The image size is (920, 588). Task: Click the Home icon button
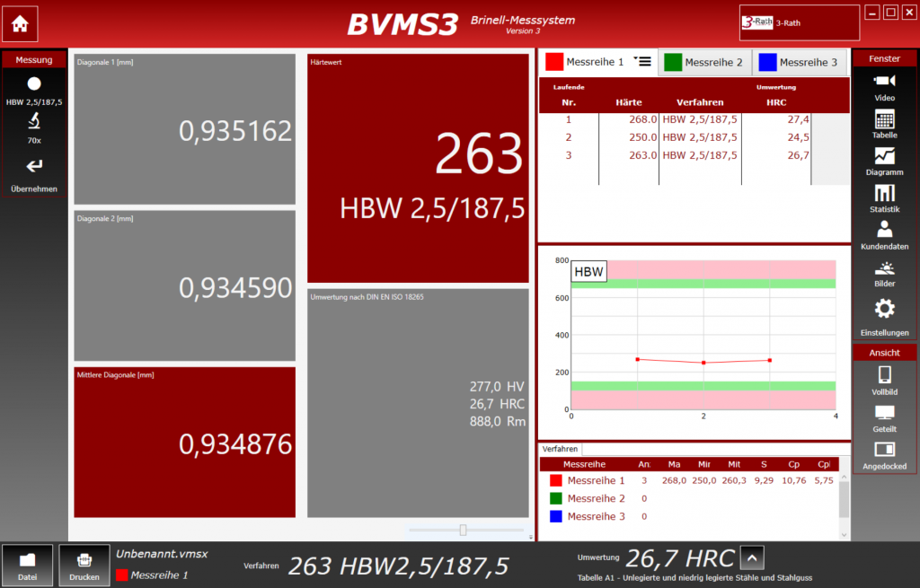click(x=20, y=24)
